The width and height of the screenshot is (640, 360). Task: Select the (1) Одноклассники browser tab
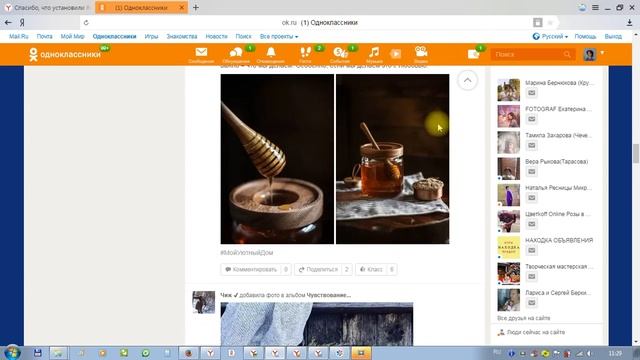pos(141,7)
